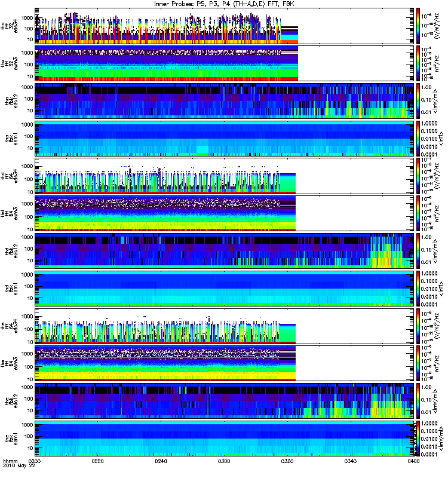
Task: Click the color bar beside the fbk edc12
Action: [x=418, y=401]
